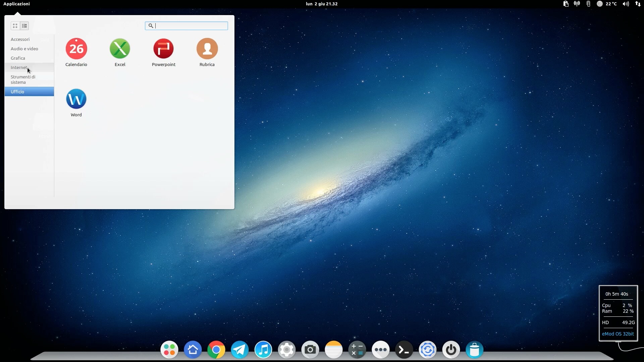Launch Google Chrome from the dock
644x362 pixels.
(x=216, y=350)
